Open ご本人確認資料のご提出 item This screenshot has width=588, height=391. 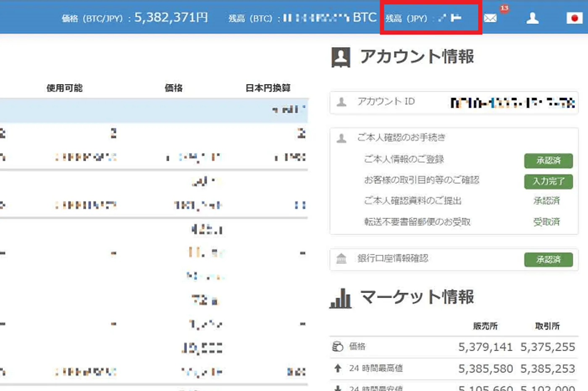coord(413,201)
